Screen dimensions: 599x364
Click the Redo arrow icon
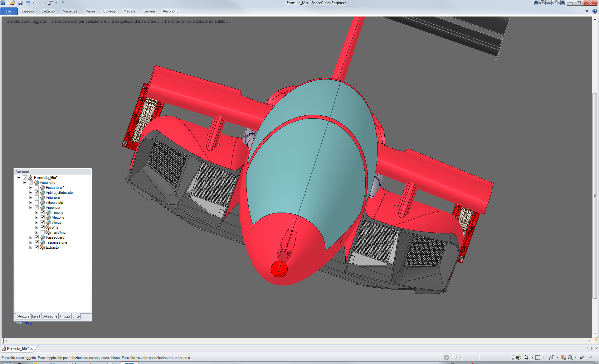(x=39, y=3)
